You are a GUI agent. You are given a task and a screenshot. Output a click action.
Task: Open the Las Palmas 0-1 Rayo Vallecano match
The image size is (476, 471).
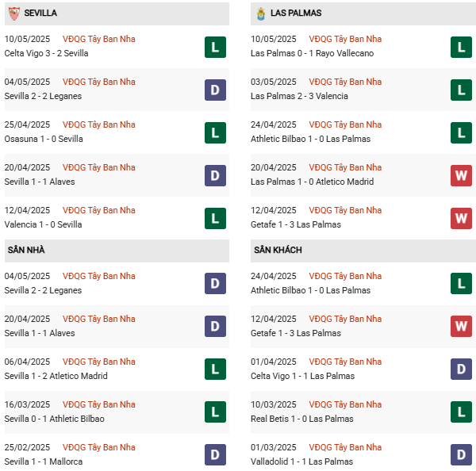pyautogui.click(x=312, y=53)
